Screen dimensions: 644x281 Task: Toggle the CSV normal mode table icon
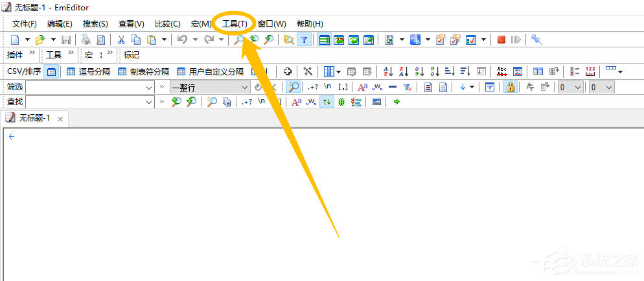coord(51,71)
